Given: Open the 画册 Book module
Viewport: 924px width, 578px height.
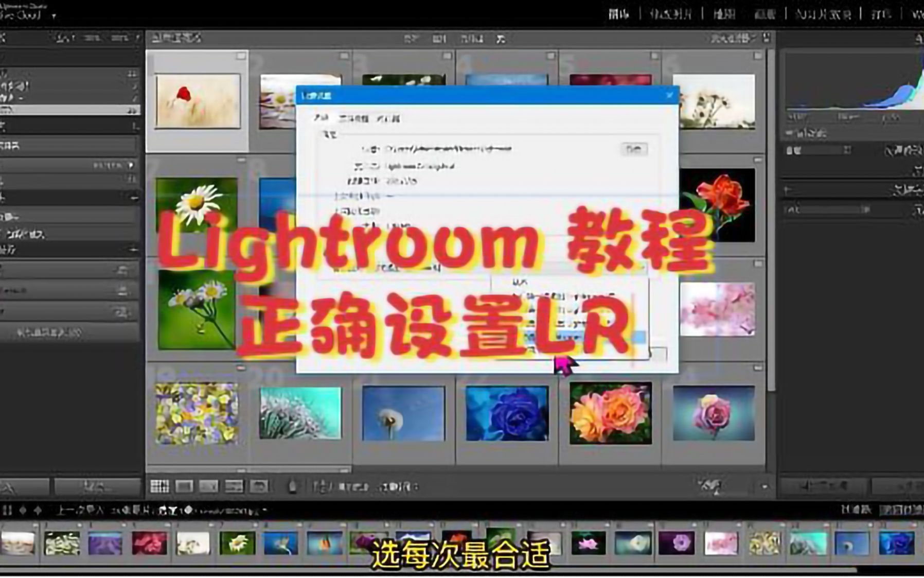Looking at the screenshot, I should (765, 14).
